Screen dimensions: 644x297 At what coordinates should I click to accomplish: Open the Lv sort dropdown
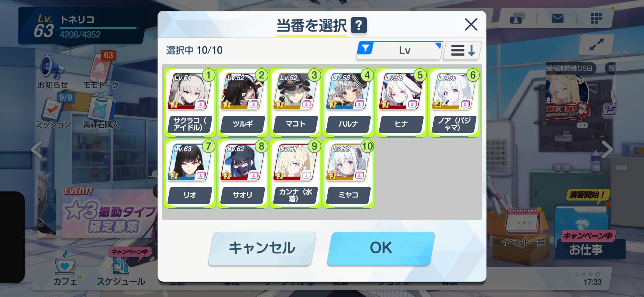[x=400, y=50]
